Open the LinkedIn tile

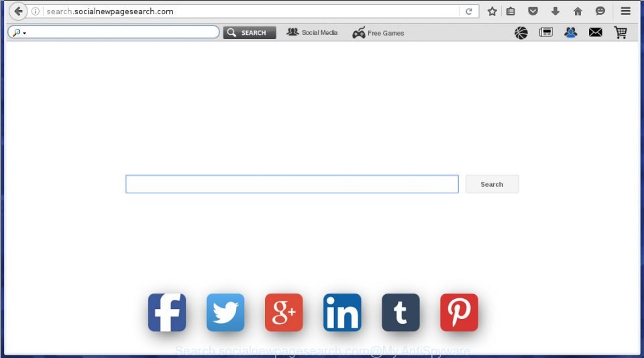342,312
